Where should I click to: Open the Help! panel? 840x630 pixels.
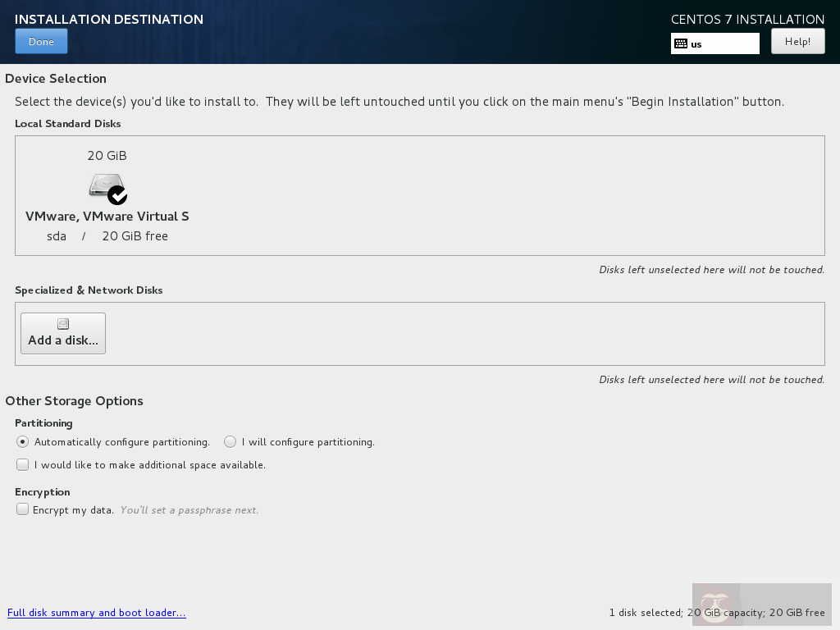tap(797, 40)
